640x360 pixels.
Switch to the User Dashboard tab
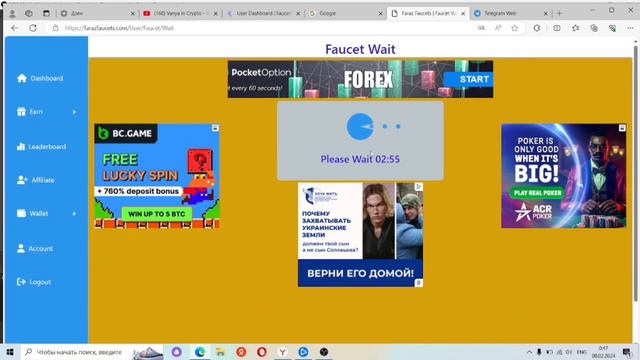[264, 13]
